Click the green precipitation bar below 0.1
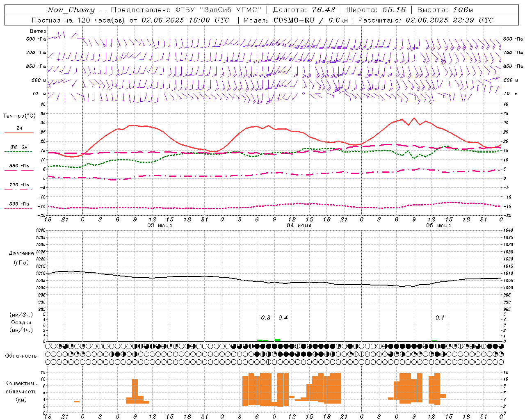The width and height of the screenshot is (525, 420). tap(434, 341)
